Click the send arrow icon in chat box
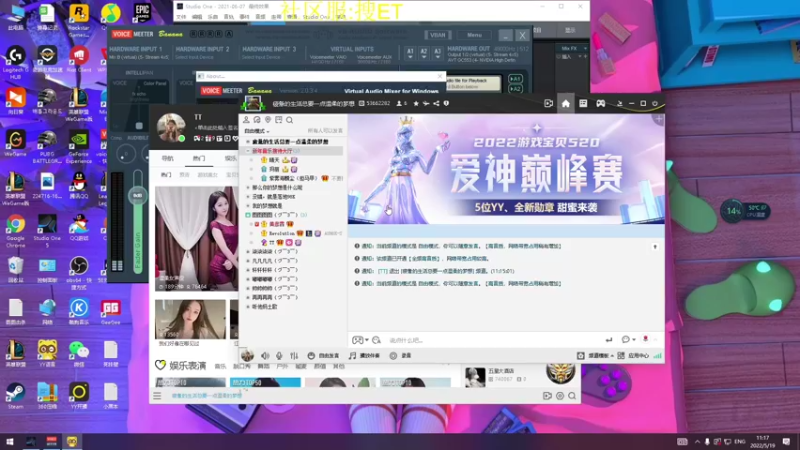The width and height of the screenshot is (800, 450). (x=609, y=340)
